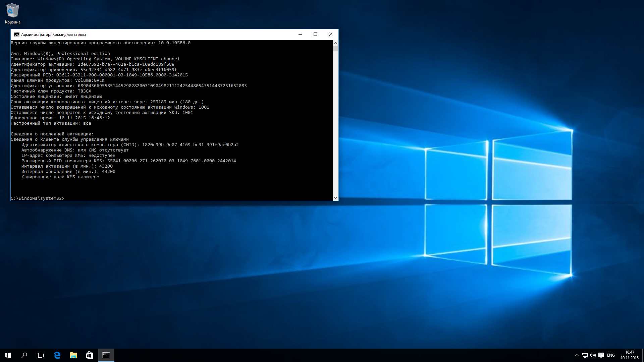Open the Windows Start menu
Viewport: 644px width, 362px height.
8,355
